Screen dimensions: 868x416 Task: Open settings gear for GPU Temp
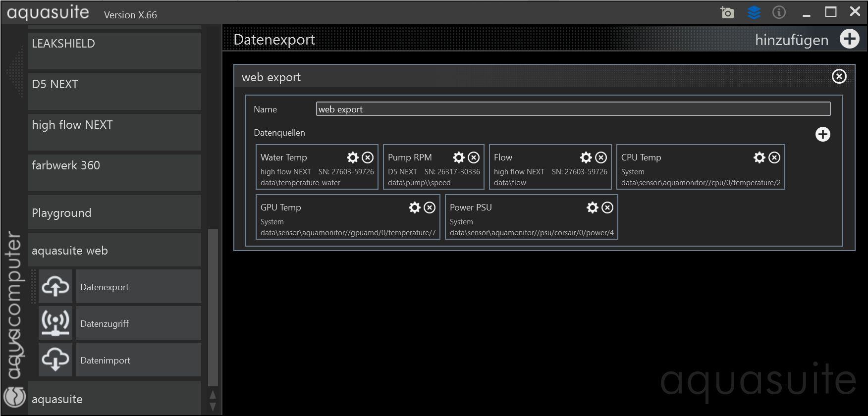pyautogui.click(x=415, y=208)
